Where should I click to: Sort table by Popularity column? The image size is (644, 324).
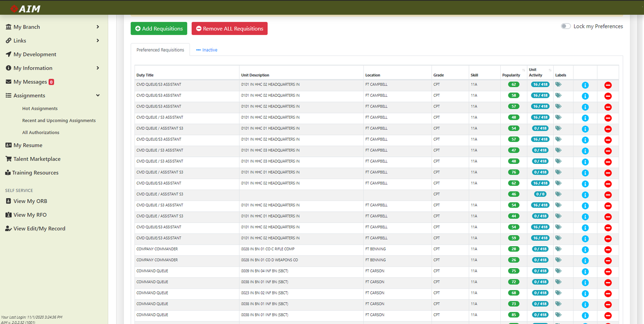click(511, 75)
